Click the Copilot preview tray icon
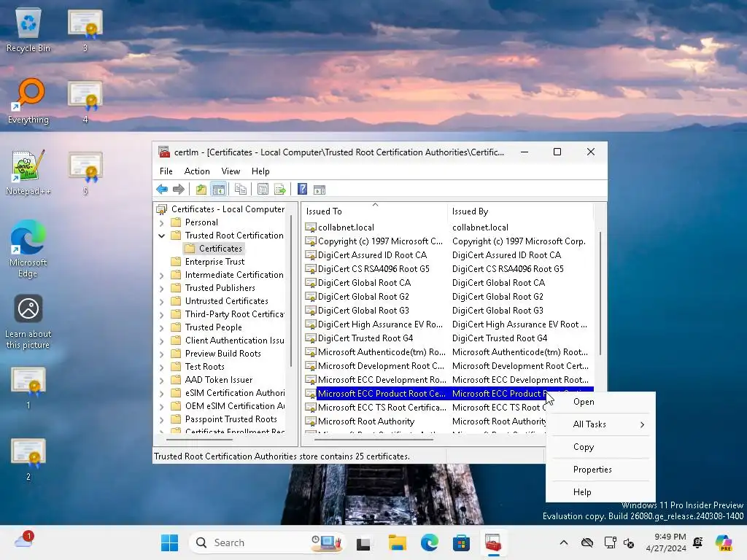This screenshot has height=560, width=747. click(x=724, y=542)
